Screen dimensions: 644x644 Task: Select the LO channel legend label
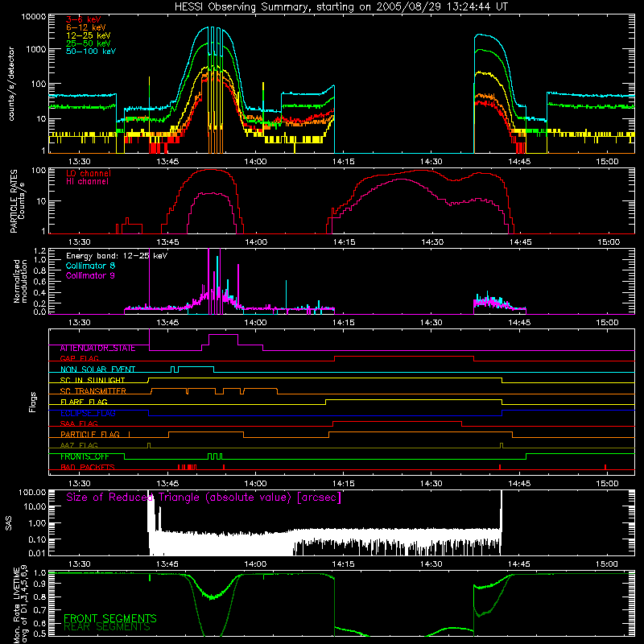coord(89,173)
